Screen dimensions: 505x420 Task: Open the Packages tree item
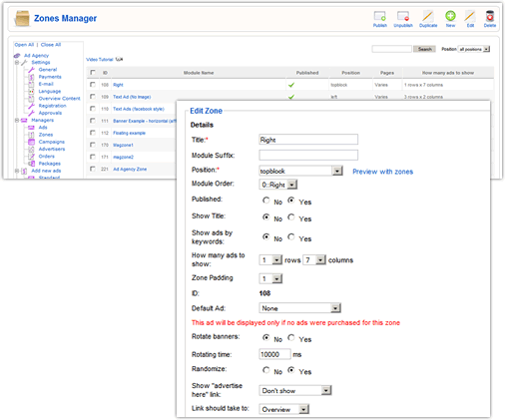click(49, 164)
